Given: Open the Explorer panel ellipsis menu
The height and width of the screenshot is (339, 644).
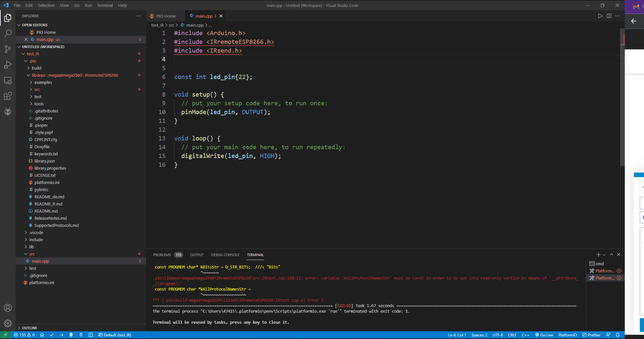Looking at the screenshot, I should (x=139, y=16).
